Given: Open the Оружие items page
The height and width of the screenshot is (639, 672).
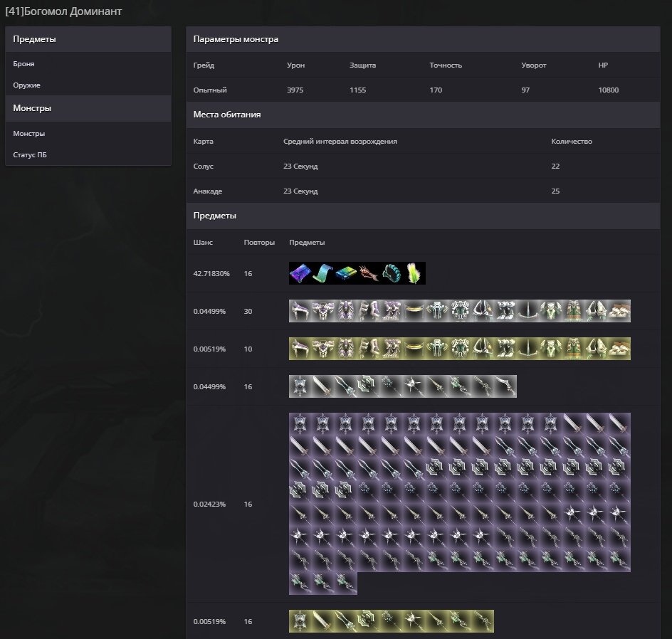Looking at the screenshot, I should tap(26, 85).
